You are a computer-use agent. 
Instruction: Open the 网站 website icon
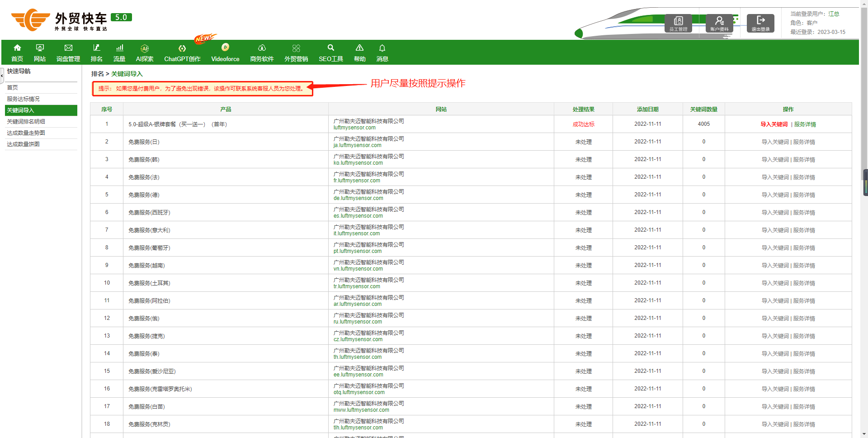[40, 48]
